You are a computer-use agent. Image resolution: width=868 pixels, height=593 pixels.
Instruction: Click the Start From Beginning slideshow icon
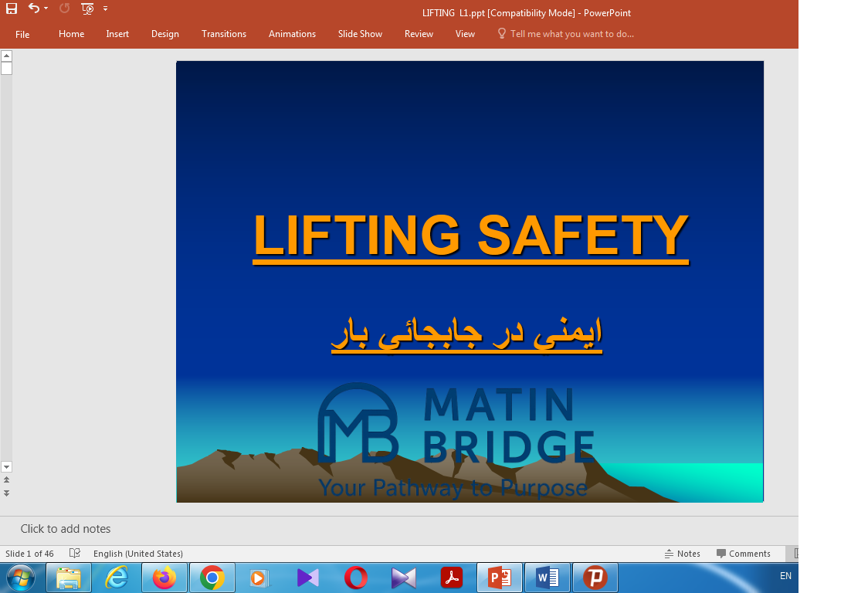point(87,8)
